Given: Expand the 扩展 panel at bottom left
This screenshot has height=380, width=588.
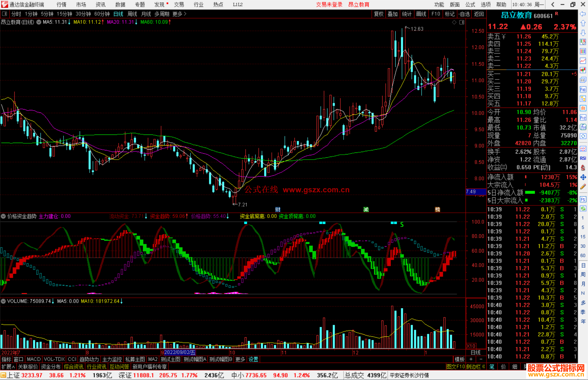Looking at the screenshot, I should (x=8, y=367).
